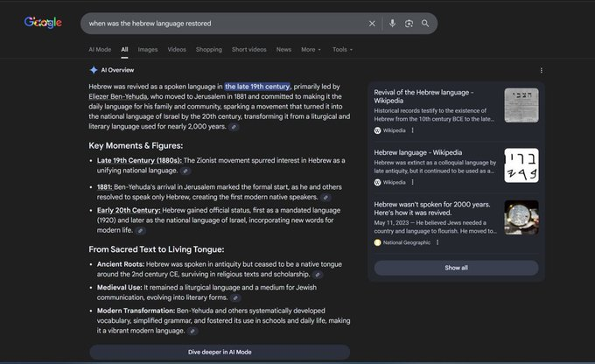Switch to Videos tab

click(x=177, y=49)
